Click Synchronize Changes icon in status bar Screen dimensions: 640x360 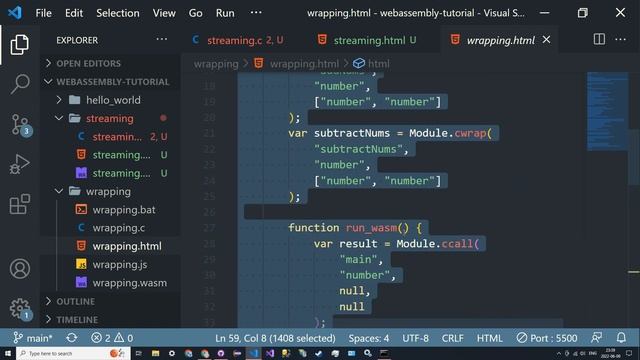point(71,338)
